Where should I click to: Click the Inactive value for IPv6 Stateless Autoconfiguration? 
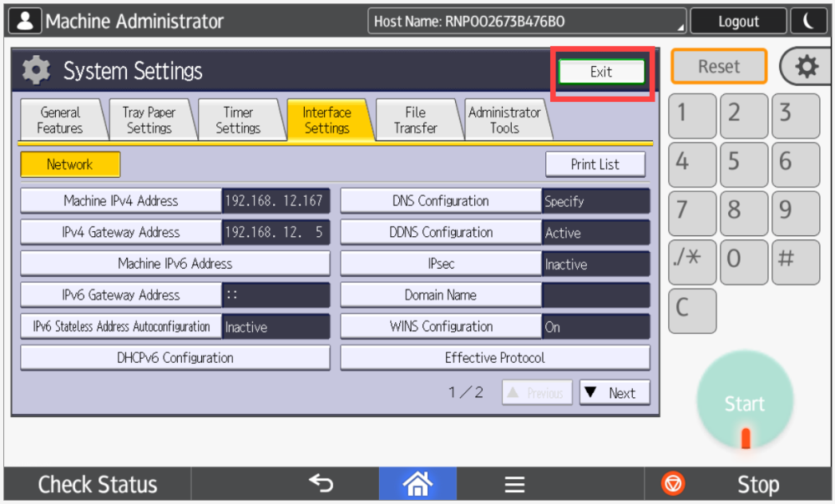tap(276, 326)
